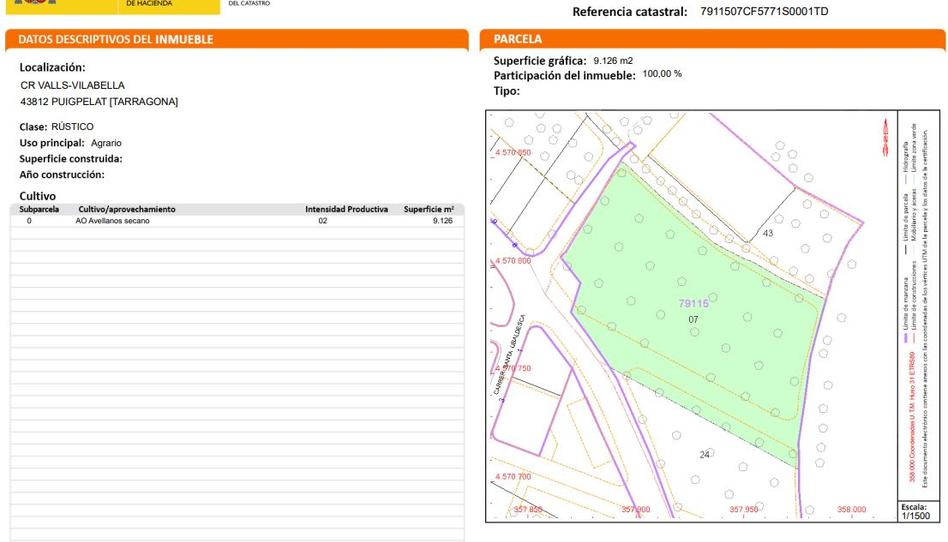Viewport: 948px width, 542px height.
Task: Click the purple 79115 block number
Action: 693,304
